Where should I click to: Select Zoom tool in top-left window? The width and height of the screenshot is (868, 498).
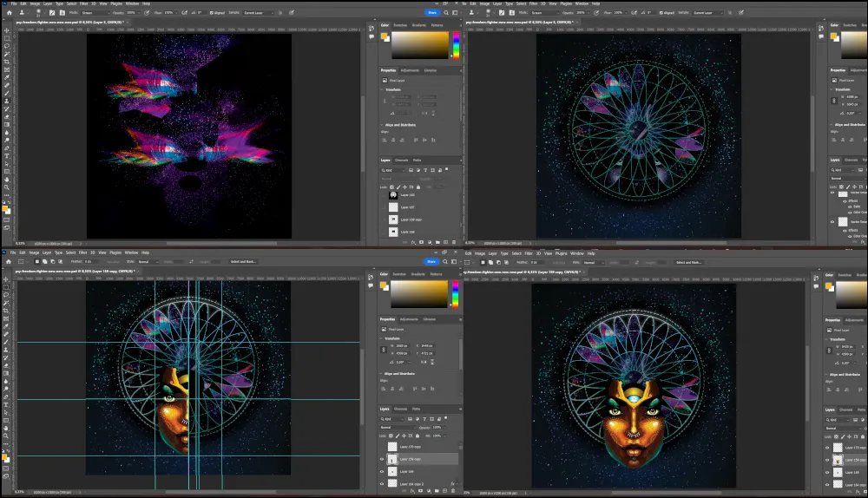(7, 187)
